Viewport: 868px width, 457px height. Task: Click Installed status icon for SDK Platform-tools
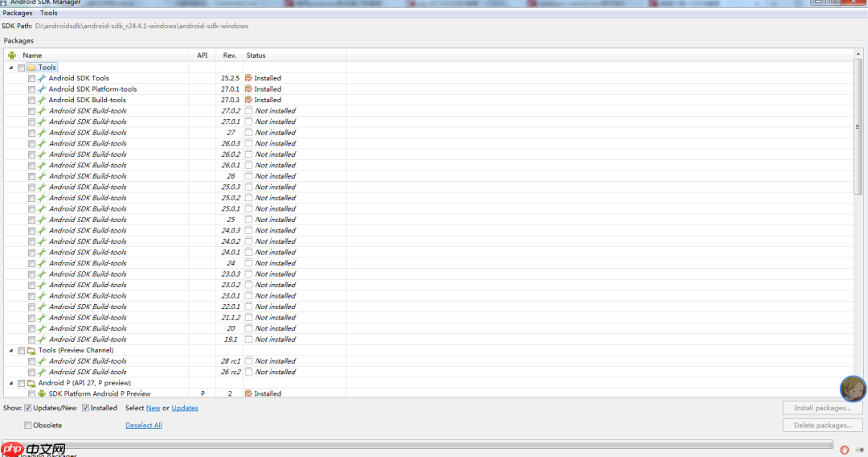point(248,89)
